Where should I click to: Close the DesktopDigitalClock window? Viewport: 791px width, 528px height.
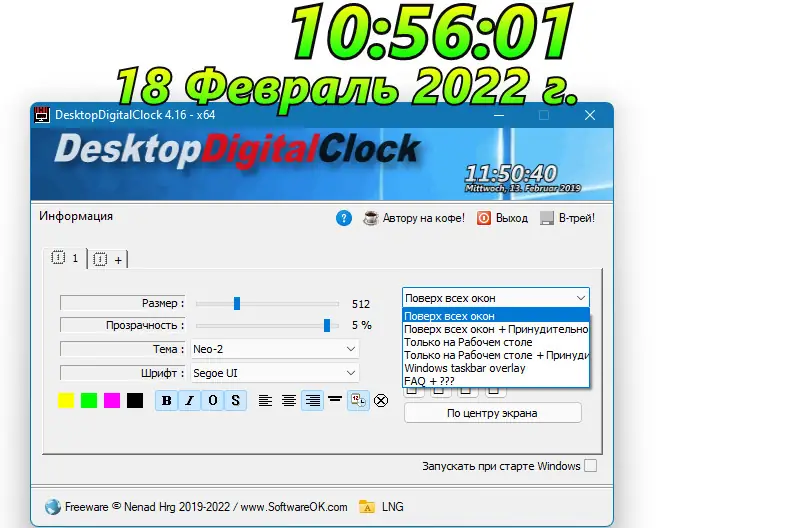tap(590, 115)
